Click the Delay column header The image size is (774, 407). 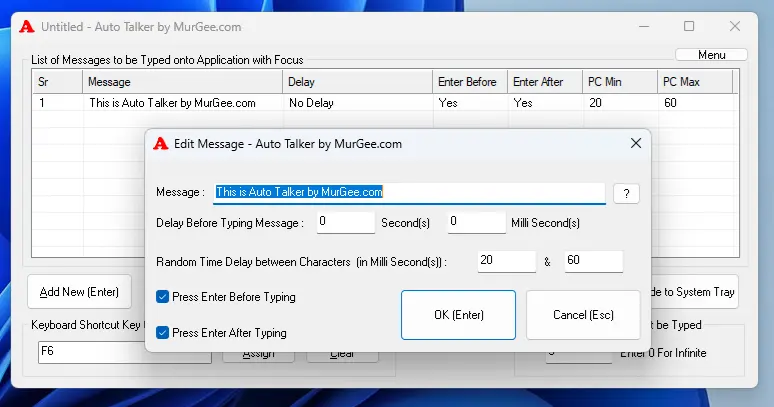tap(357, 82)
